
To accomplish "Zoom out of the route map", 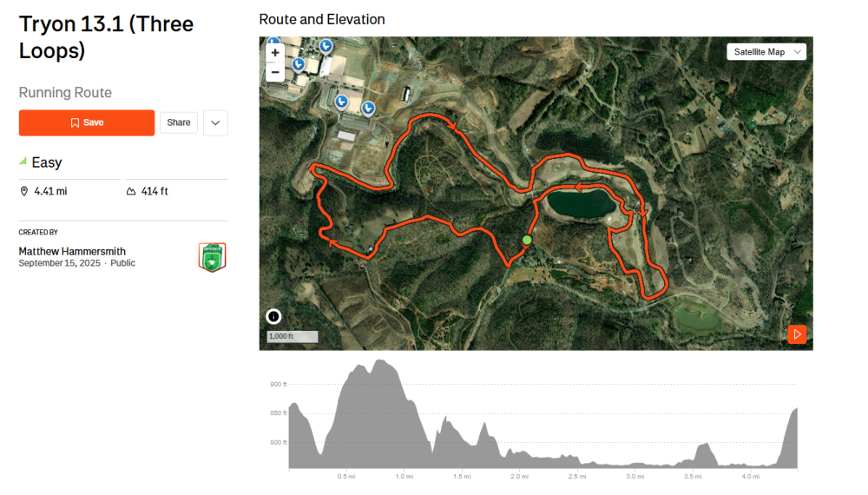I will click(x=275, y=72).
